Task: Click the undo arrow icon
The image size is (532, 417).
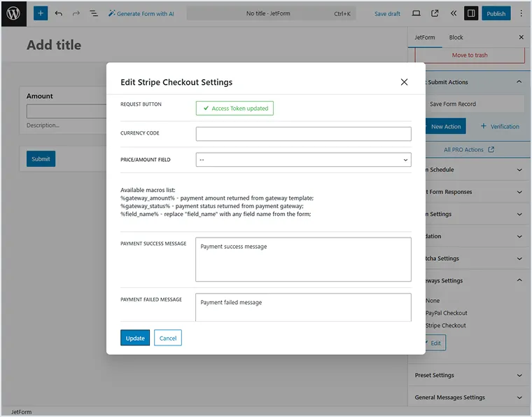Action: click(x=59, y=13)
